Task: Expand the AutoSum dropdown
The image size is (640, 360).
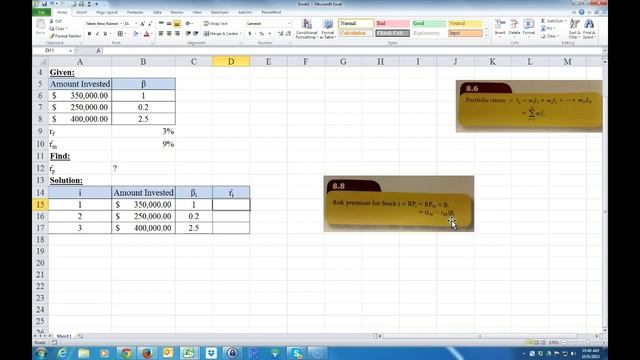Action: 565,21
